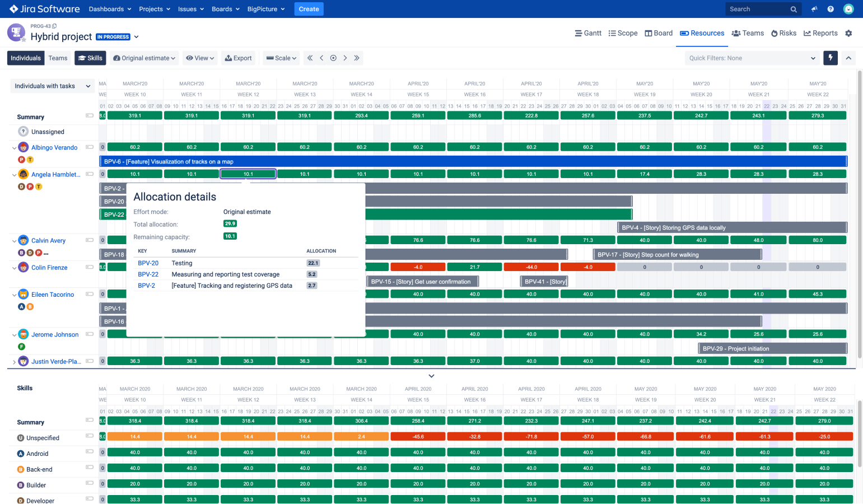The image size is (863, 504).
Task: Open the BigPicture menu
Action: tap(266, 9)
